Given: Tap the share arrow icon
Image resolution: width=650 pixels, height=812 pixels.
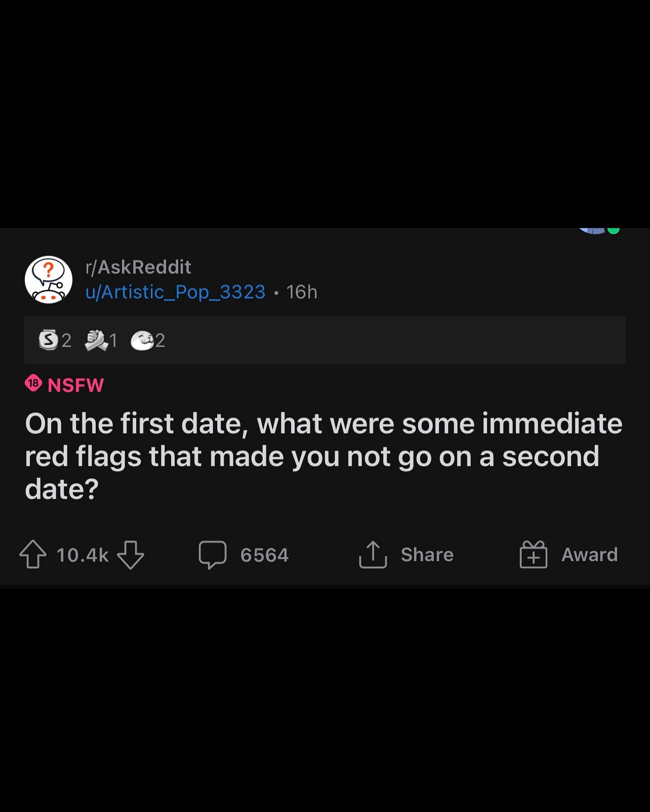Looking at the screenshot, I should point(372,554).
